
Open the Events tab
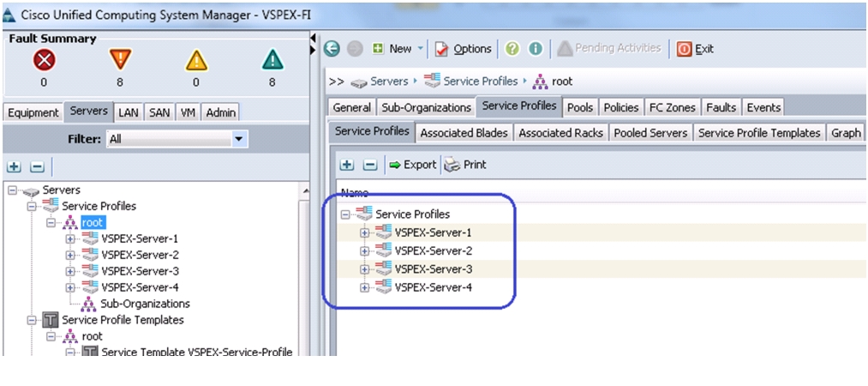pos(763,107)
